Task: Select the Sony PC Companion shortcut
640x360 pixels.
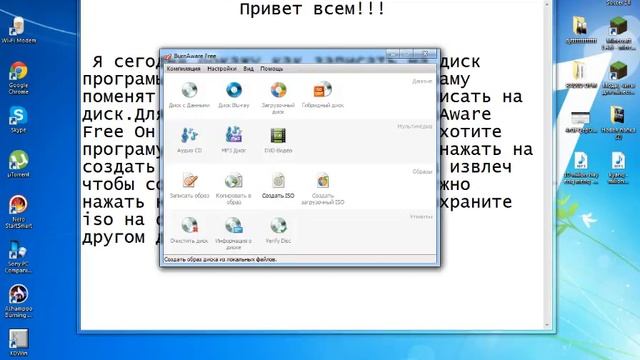Action: (x=18, y=257)
